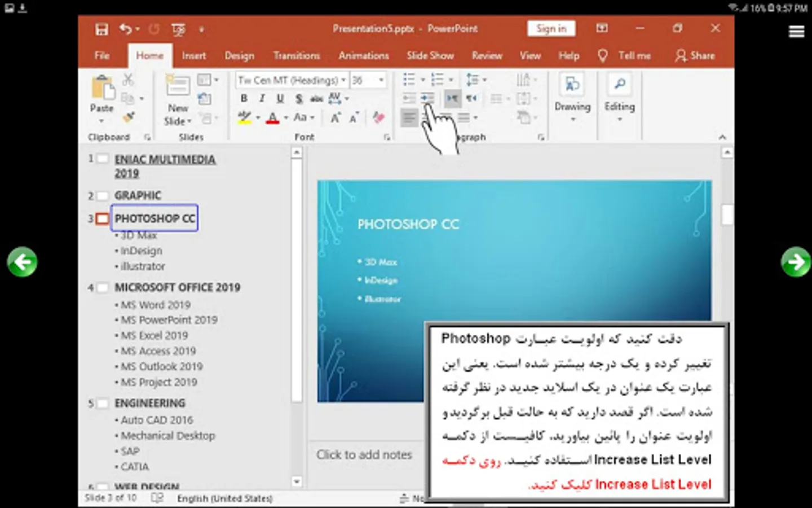Toggle Underline formatting
The height and width of the screenshot is (508, 812).
(x=280, y=99)
